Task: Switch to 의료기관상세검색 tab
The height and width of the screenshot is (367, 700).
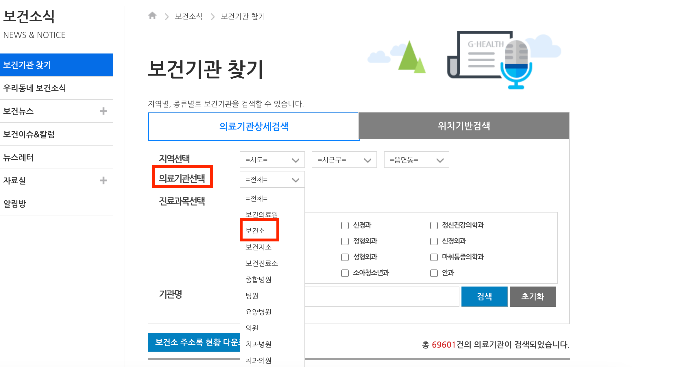Action: (x=254, y=126)
